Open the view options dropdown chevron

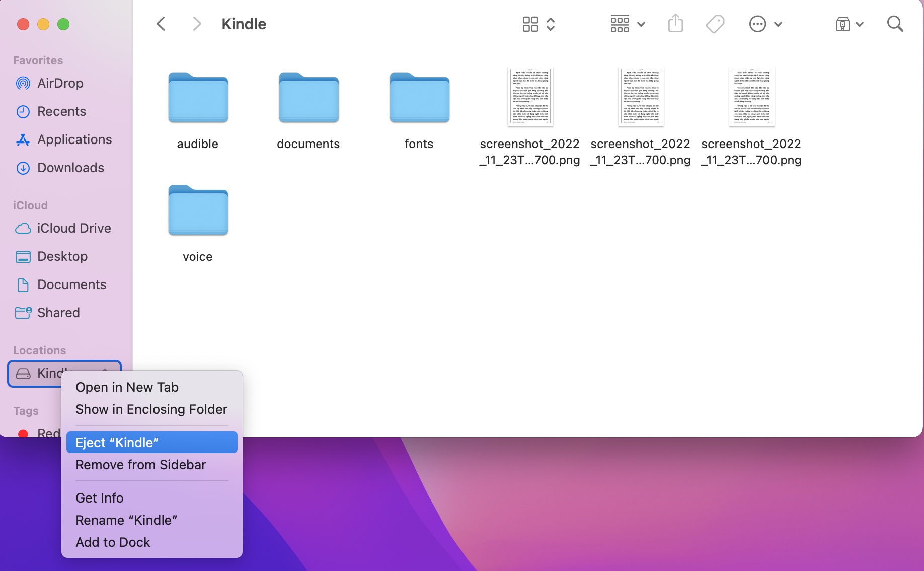coord(551,23)
